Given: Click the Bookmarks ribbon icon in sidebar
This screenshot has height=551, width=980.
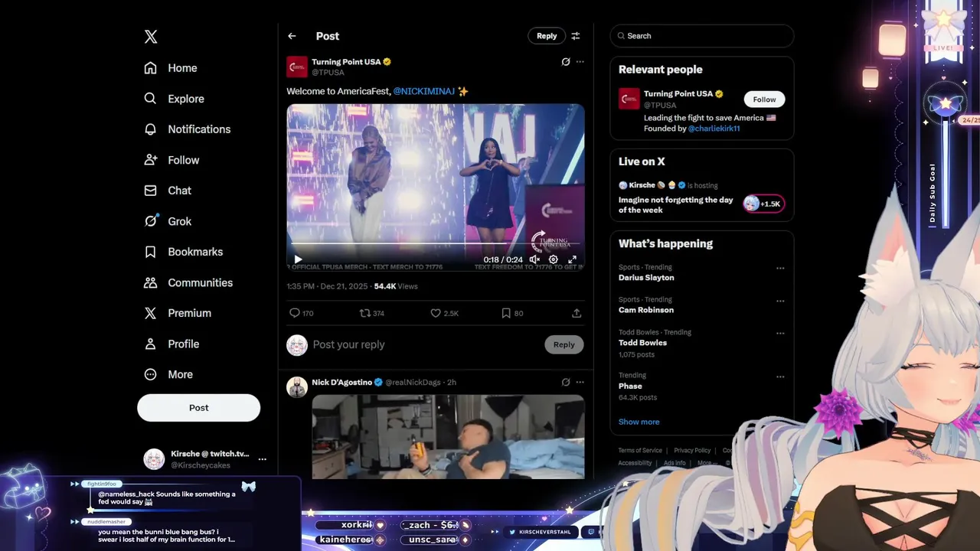Looking at the screenshot, I should [151, 252].
